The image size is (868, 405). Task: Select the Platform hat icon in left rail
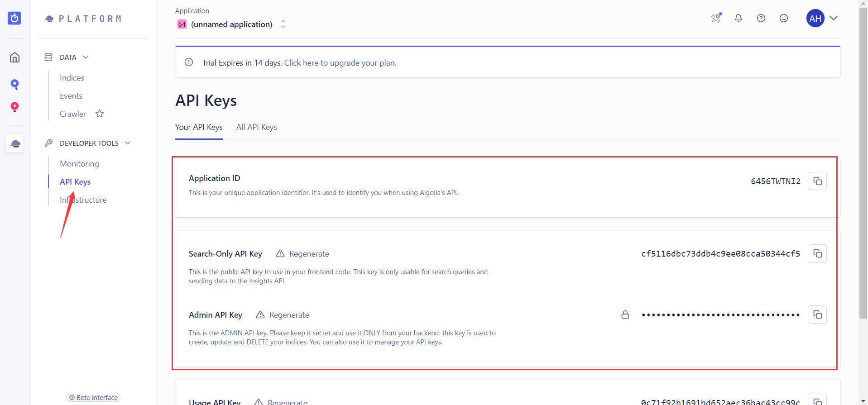tap(14, 143)
